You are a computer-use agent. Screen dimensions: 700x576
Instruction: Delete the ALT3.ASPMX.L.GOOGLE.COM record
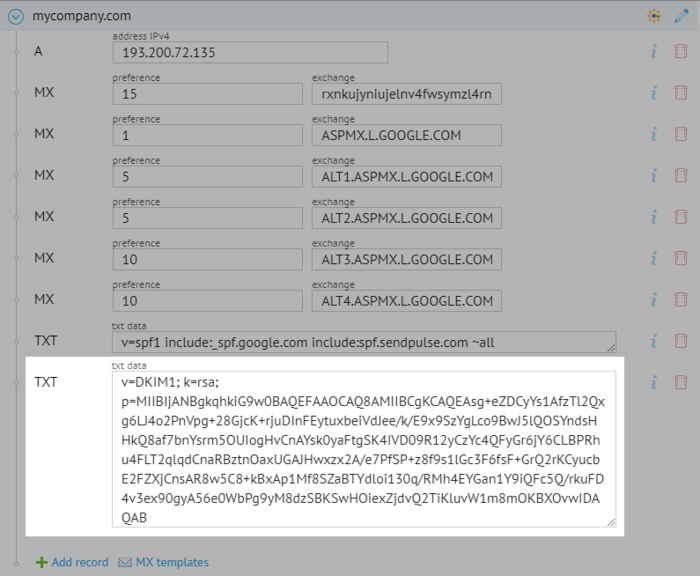(681, 258)
